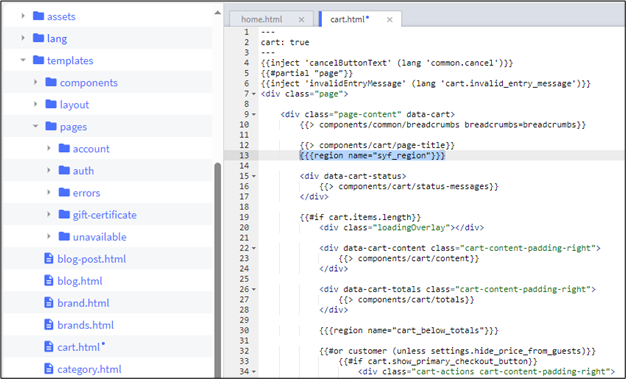Image resolution: width=626 pixels, height=379 pixels.
Task: Expand the errors folder arrow
Action: (x=49, y=192)
